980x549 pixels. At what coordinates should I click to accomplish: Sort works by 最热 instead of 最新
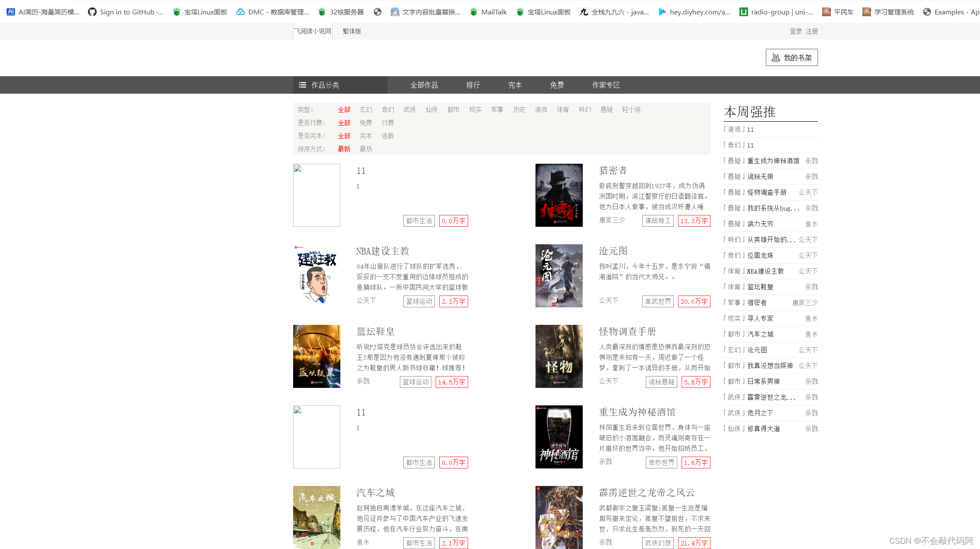pyautogui.click(x=366, y=149)
